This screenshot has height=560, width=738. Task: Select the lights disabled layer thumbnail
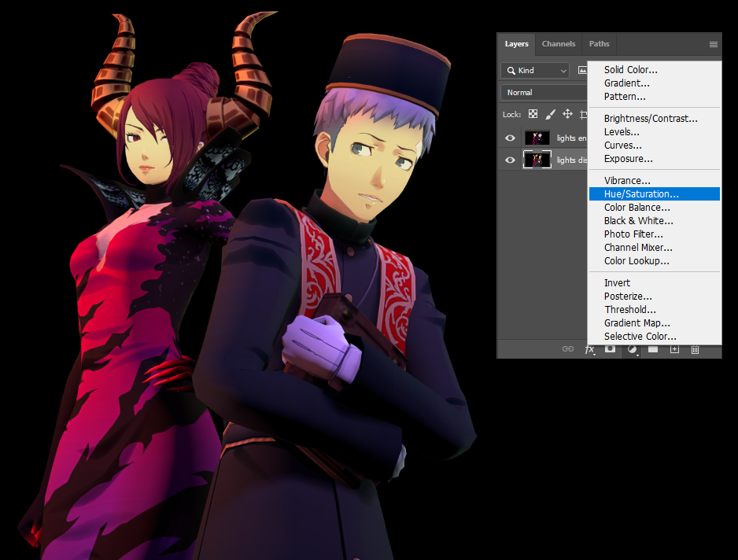(x=537, y=160)
